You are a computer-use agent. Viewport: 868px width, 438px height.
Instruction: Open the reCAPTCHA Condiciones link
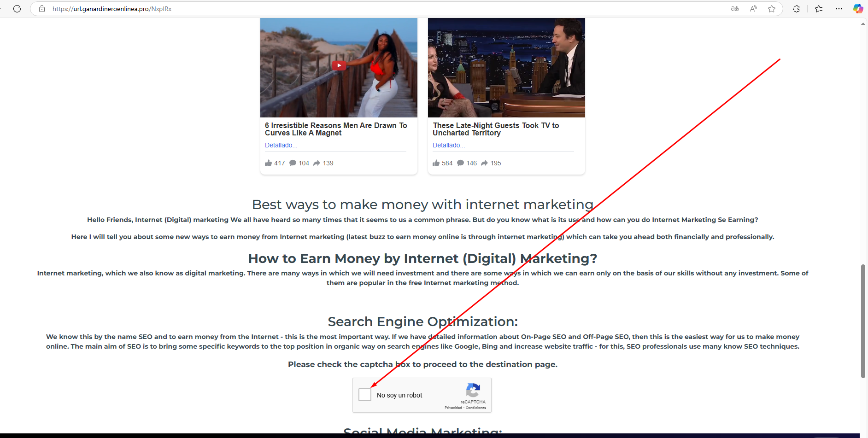(476, 408)
